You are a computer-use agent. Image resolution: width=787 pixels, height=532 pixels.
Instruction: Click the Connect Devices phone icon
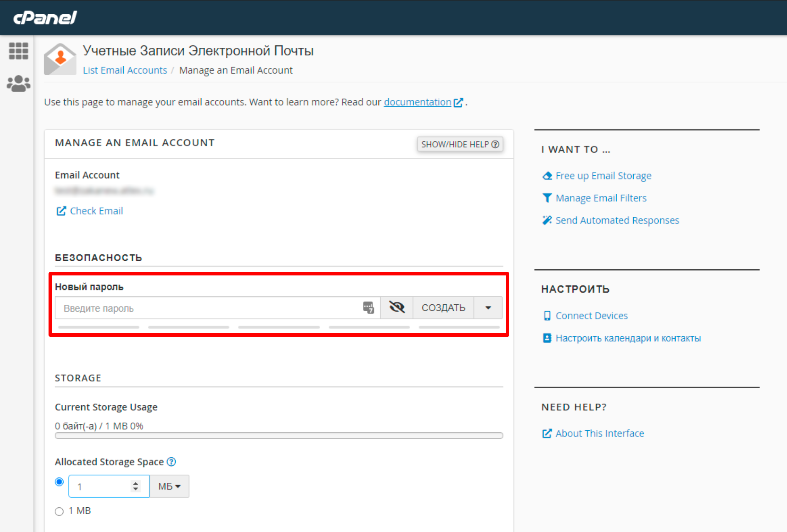[x=547, y=316]
